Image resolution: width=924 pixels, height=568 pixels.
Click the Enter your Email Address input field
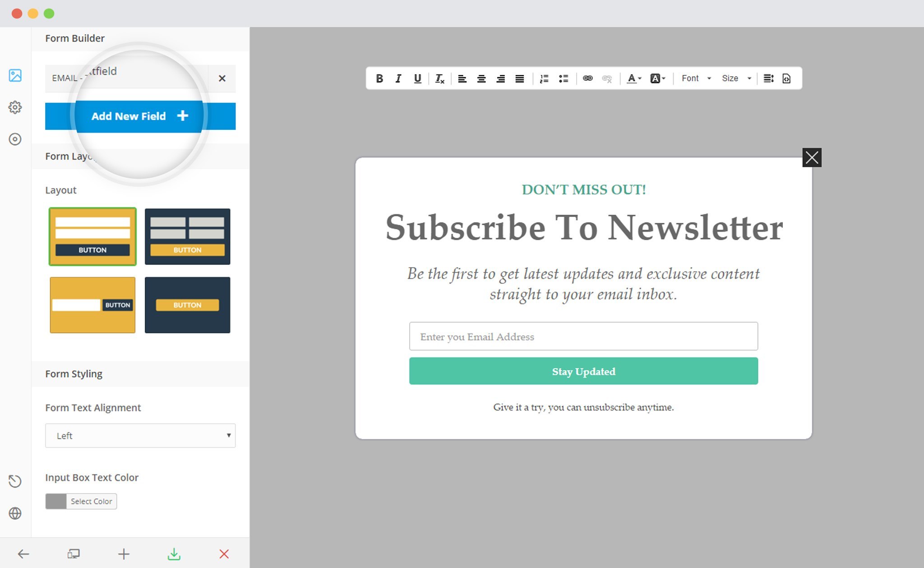[x=583, y=337]
